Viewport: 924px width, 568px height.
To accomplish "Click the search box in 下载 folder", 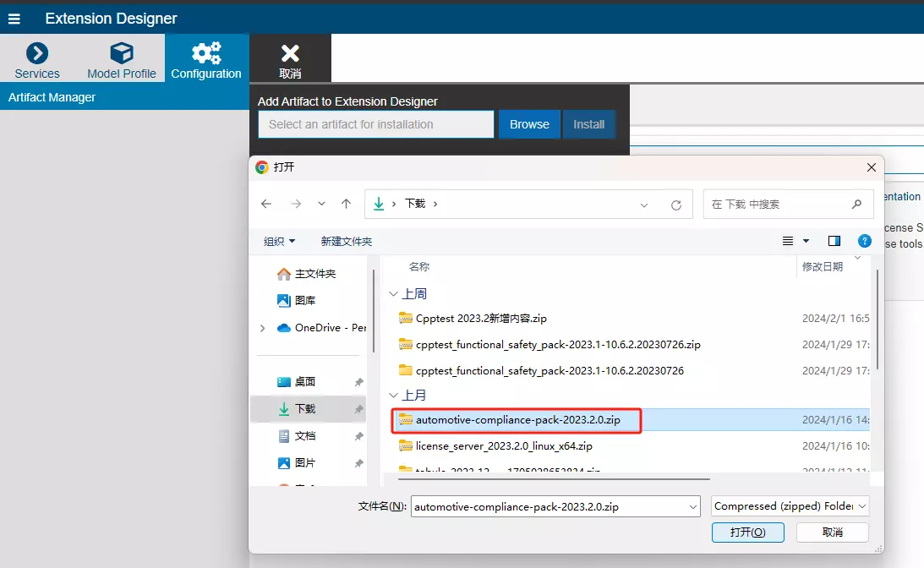I will tap(778, 204).
